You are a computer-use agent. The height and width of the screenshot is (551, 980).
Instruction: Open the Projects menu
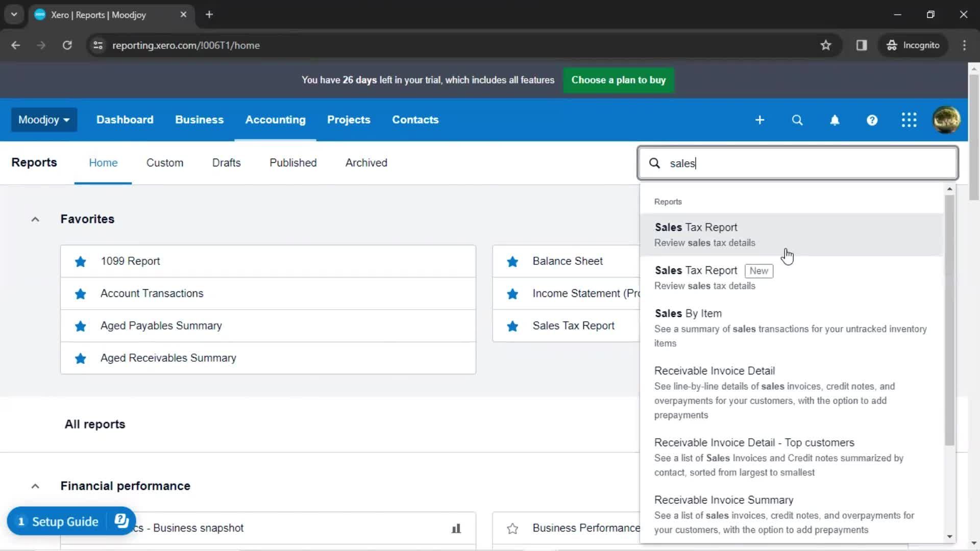(x=349, y=120)
